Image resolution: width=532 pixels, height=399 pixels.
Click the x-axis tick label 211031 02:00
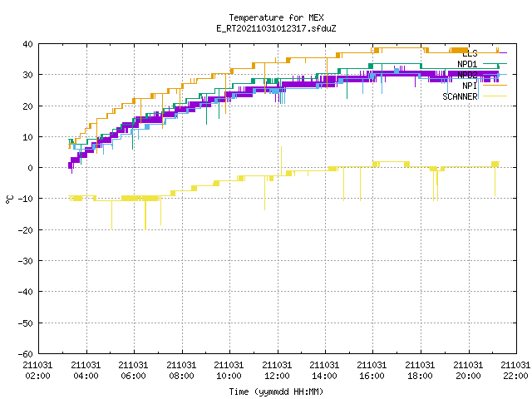[x=37, y=371]
